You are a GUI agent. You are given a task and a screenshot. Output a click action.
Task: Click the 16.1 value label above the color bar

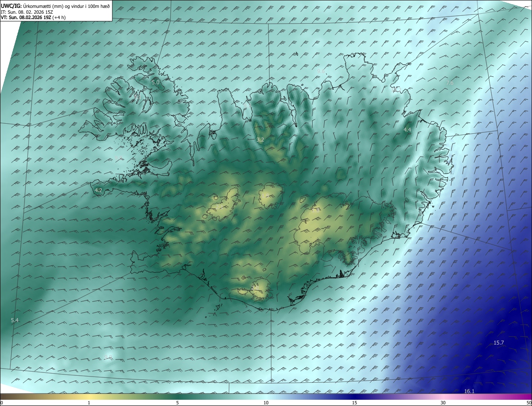[x=469, y=391]
